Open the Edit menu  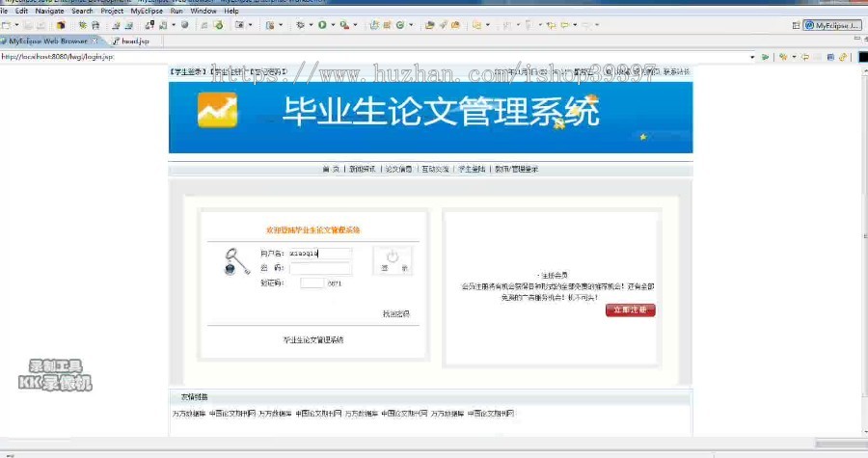[x=21, y=11]
